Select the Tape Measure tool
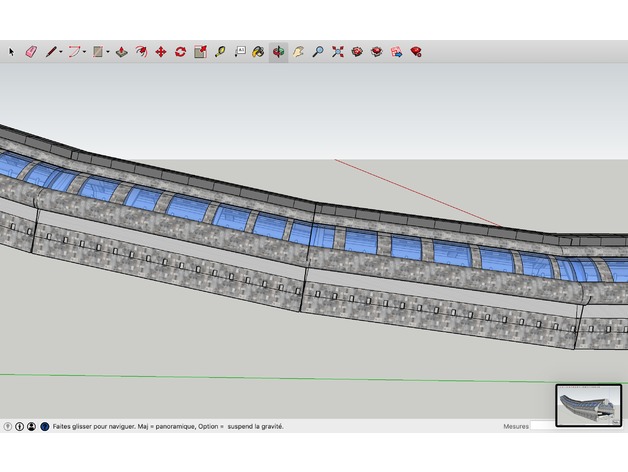 [220, 51]
